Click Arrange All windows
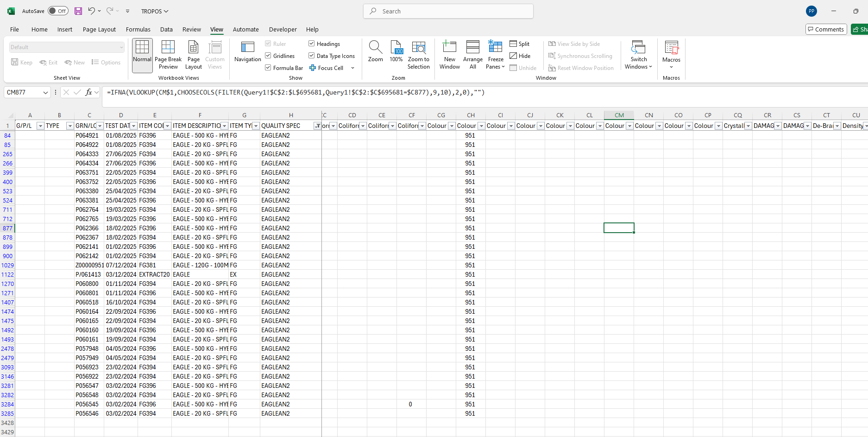 (x=473, y=55)
